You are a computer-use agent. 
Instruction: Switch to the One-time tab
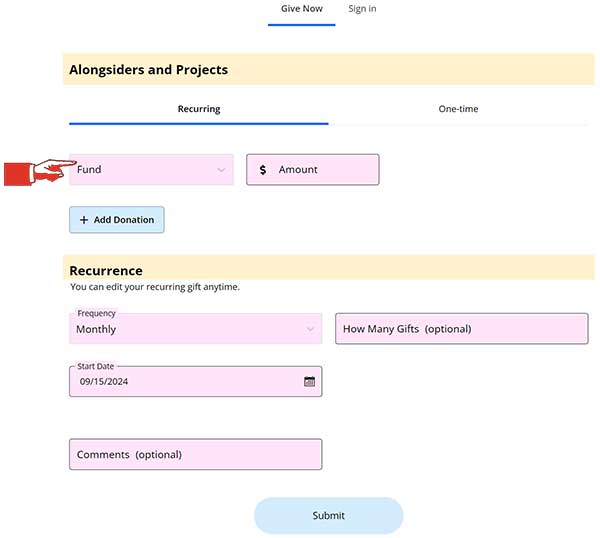coord(458,109)
